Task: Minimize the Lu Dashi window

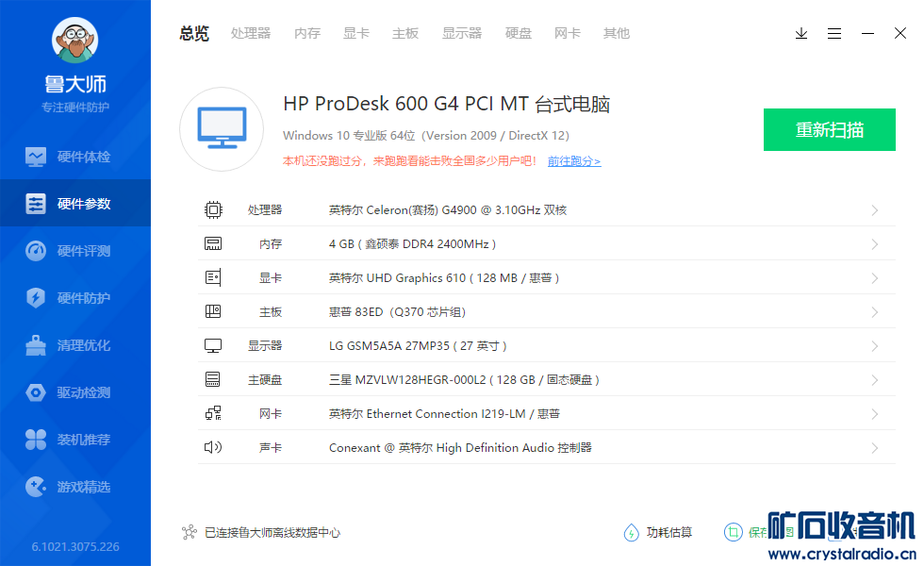Action: tap(867, 34)
